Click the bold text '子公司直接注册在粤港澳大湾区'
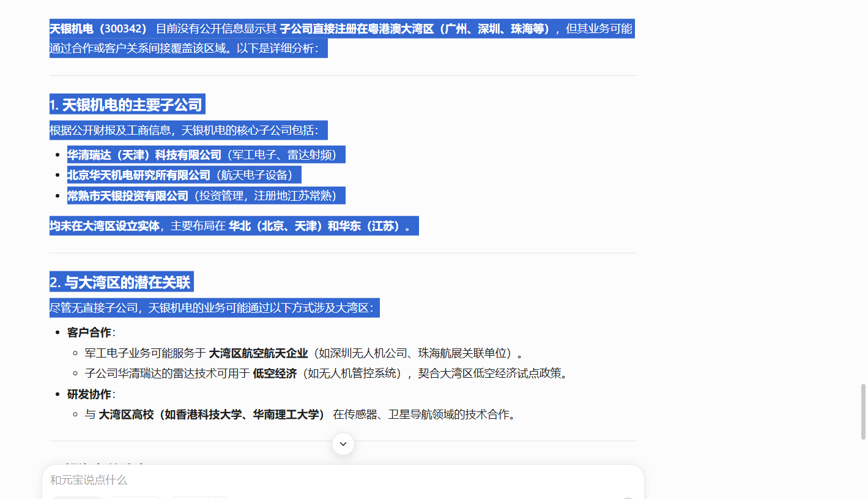868x499 pixels. [357, 29]
